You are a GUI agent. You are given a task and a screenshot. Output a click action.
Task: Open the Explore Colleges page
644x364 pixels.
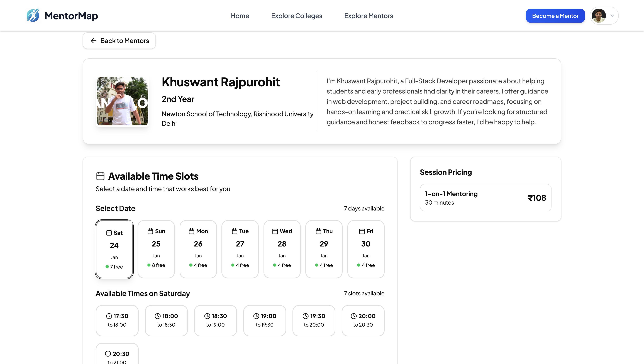click(x=296, y=16)
